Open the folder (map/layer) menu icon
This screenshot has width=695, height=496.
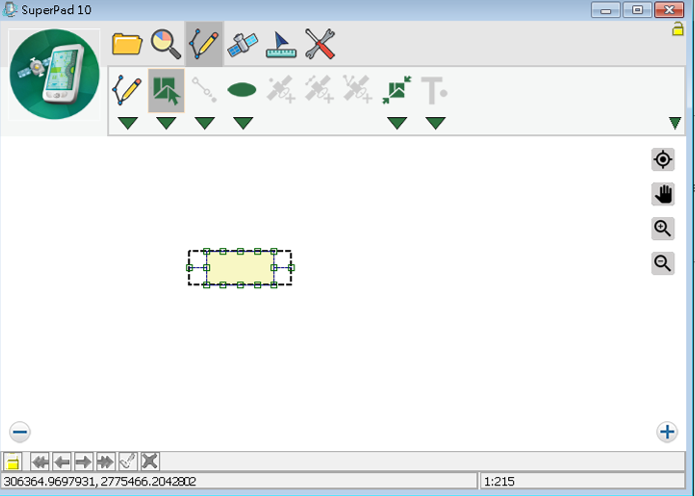tap(127, 44)
